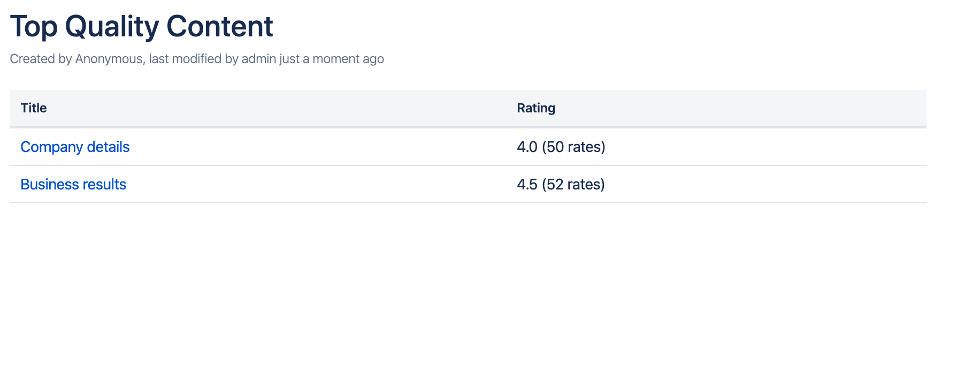The image size is (980, 365).
Task: Select the admin modifier name
Action: tap(259, 59)
